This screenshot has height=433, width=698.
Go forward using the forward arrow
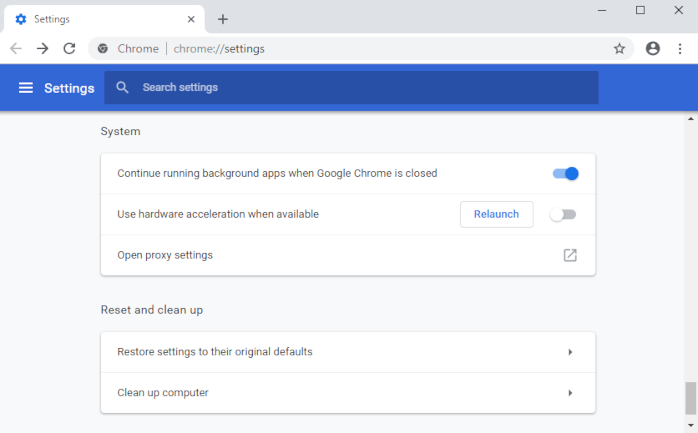(x=43, y=49)
